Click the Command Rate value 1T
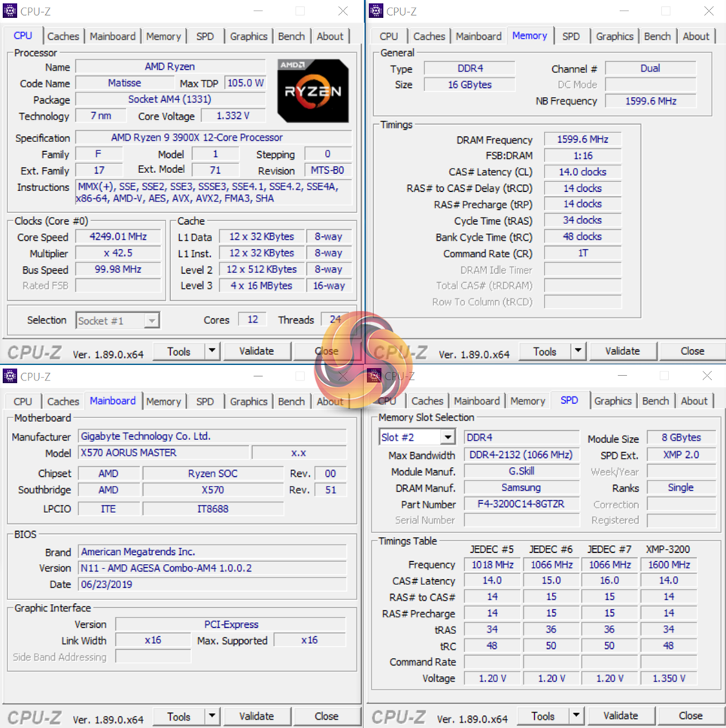Viewport: 726px width, 728px height. pyautogui.click(x=582, y=253)
